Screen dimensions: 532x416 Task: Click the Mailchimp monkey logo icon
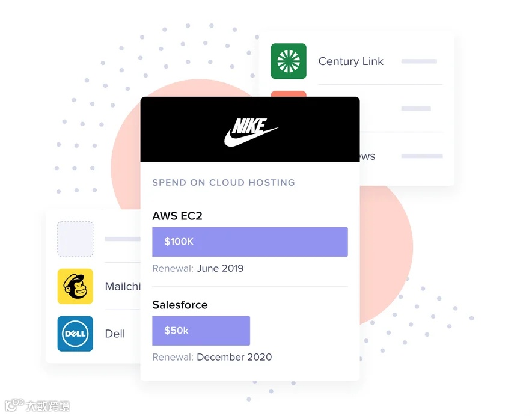(x=75, y=286)
